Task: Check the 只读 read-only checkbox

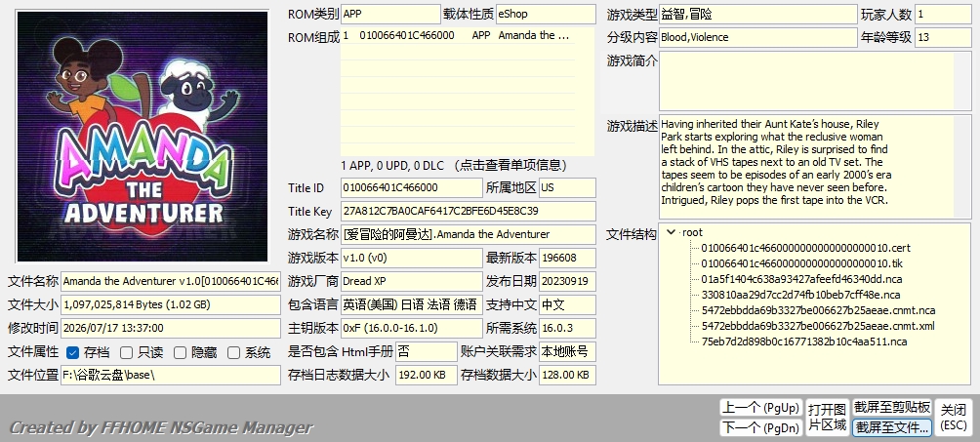Action: tap(126, 352)
